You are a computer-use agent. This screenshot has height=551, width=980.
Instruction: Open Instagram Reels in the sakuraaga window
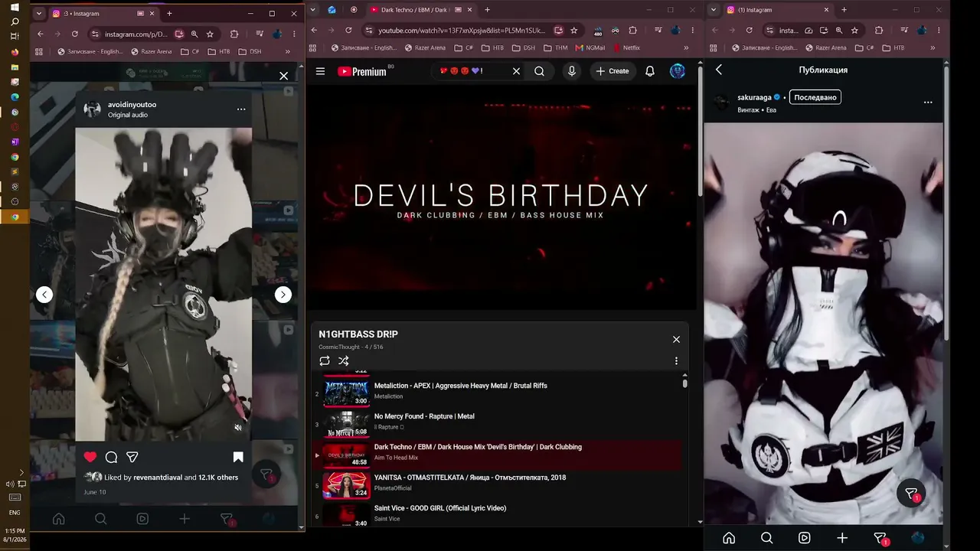coord(805,538)
